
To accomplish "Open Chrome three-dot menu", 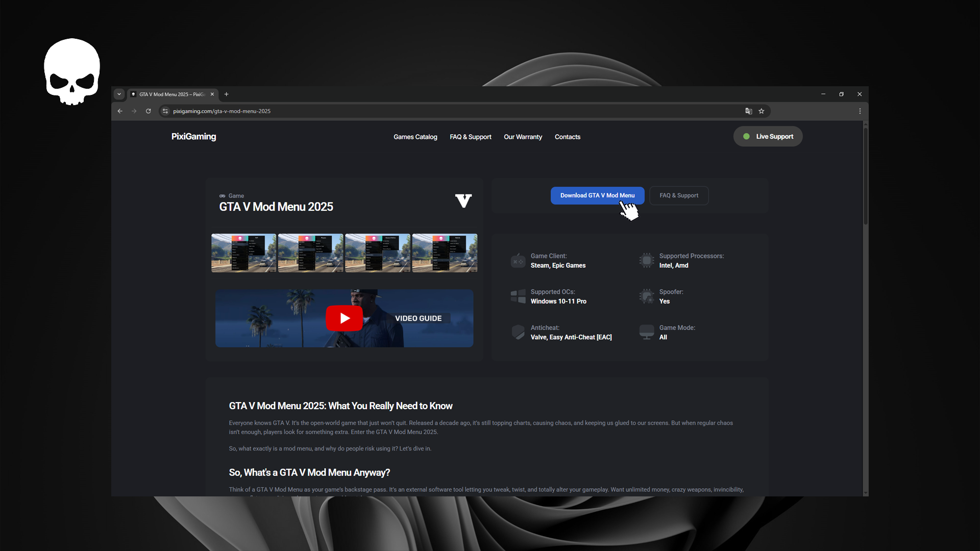I will tap(860, 111).
